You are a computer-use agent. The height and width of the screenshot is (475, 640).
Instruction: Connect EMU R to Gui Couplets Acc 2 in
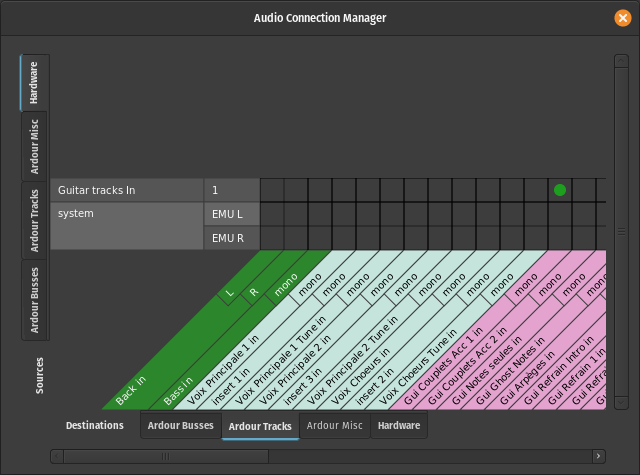click(584, 238)
